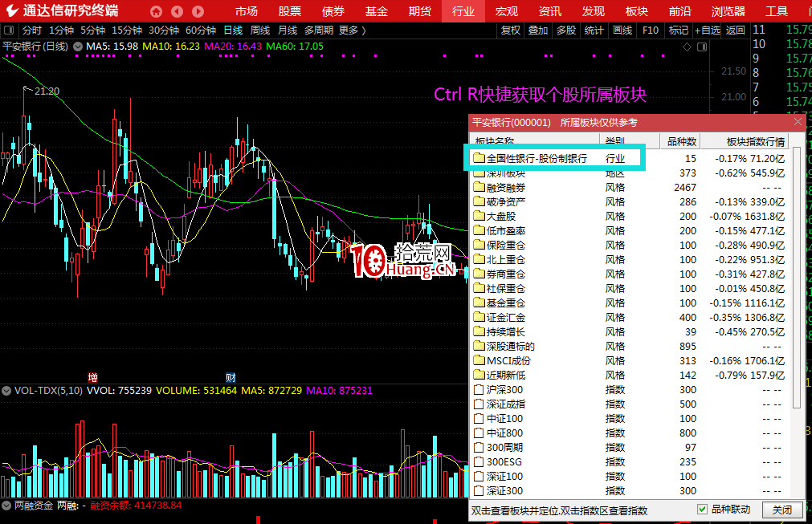
Task: Open the 平安银行(日线) indicator dropdown
Action: click(x=78, y=47)
